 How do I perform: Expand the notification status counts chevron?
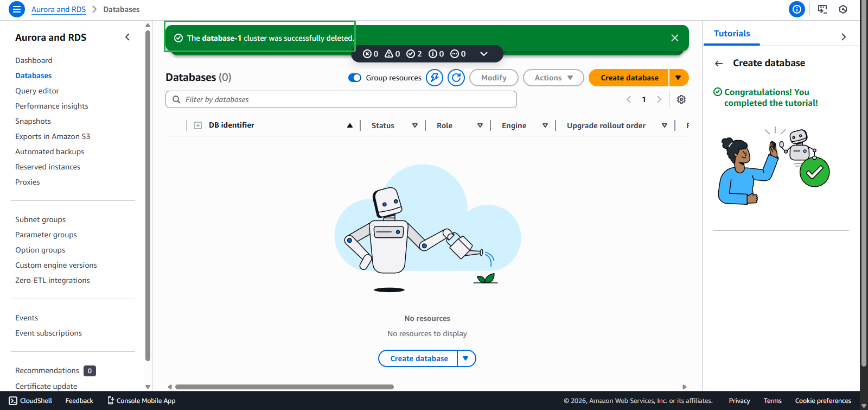(x=484, y=54)
